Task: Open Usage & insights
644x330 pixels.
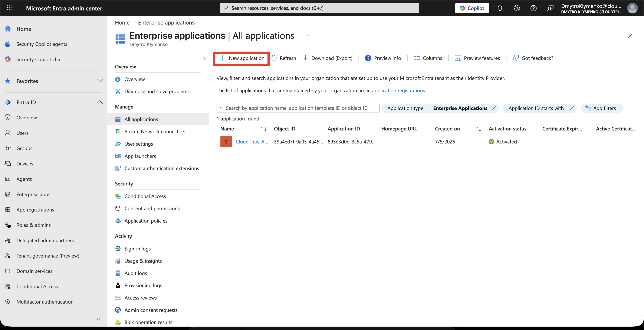Action: (143, 261)
